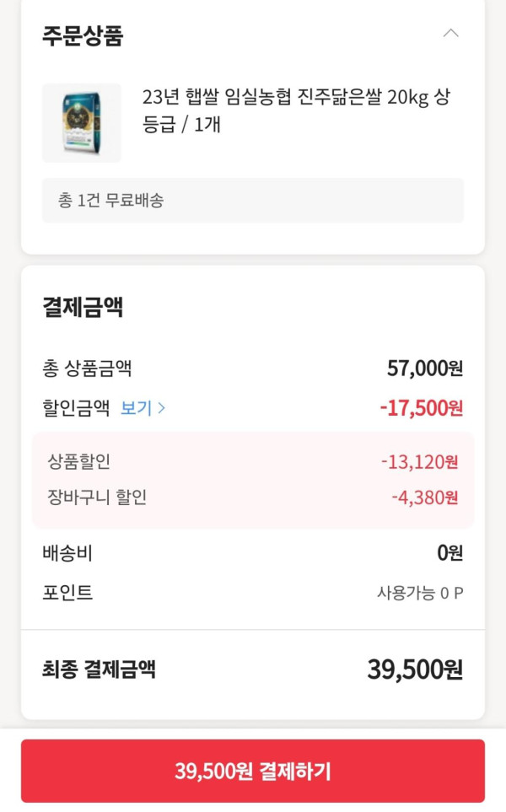Click the 상품할인 row label
The image size is (506, 812).
pyautogui.click(x=79, y=461)
